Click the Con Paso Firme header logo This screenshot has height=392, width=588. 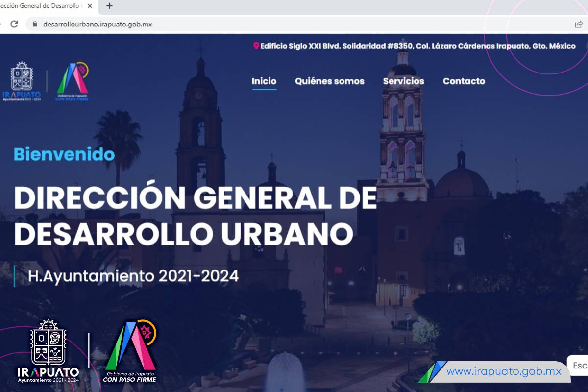click(x=73, y=81)
